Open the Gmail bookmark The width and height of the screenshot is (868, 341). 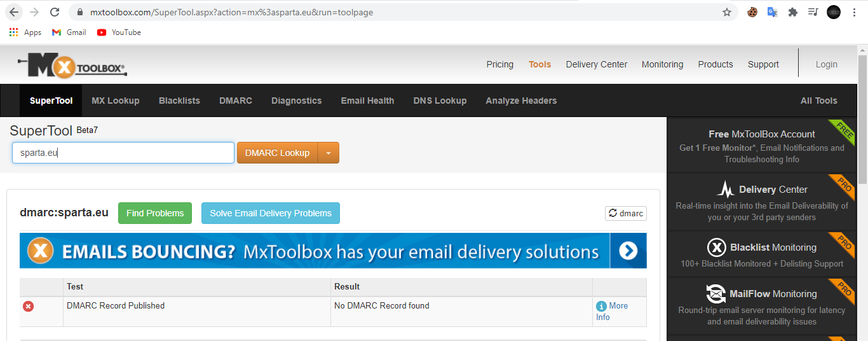pos(69,32)
